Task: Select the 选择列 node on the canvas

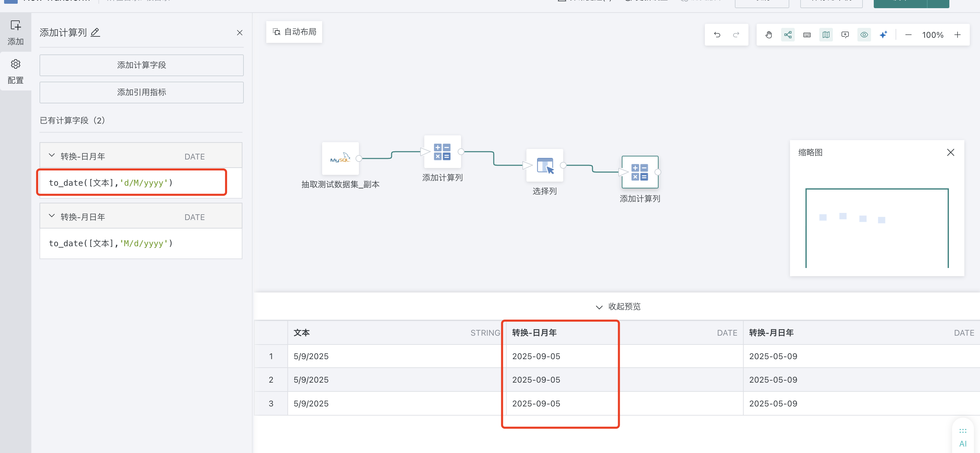Action: click(x=544, y=165)
